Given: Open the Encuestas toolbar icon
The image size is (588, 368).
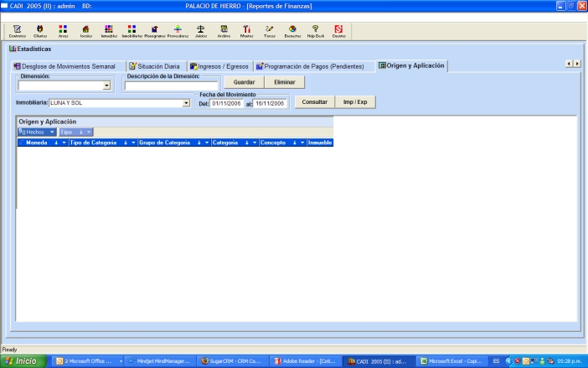Looking at the screenshot, I should point(292,30).
